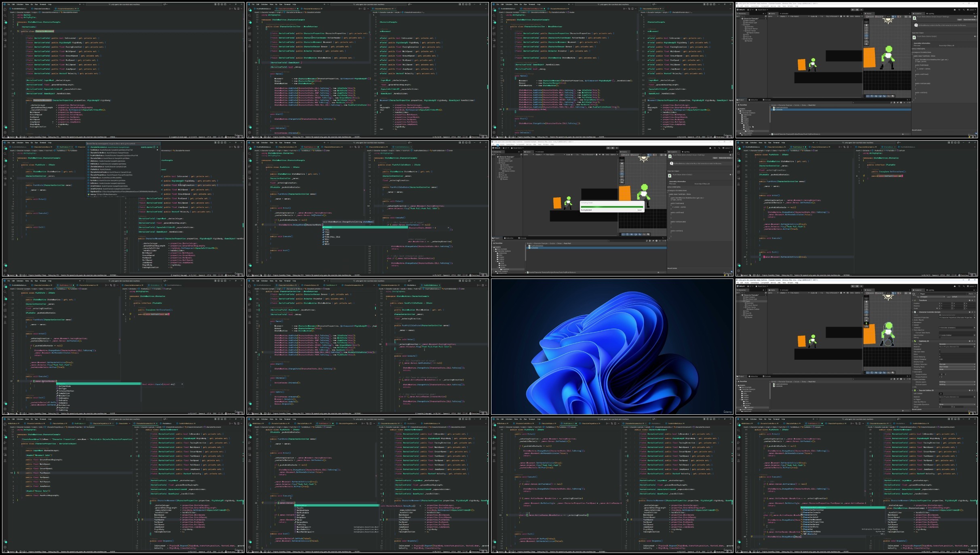Viewport: 980px width, 555px height.
Task: Open the Collision Detection dropdown
Action: (957, 364)
